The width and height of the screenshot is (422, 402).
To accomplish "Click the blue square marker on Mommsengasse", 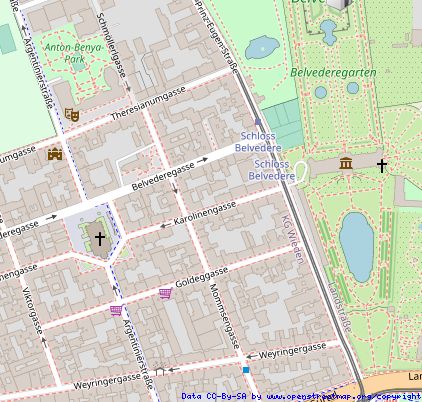I will (246, 370).
